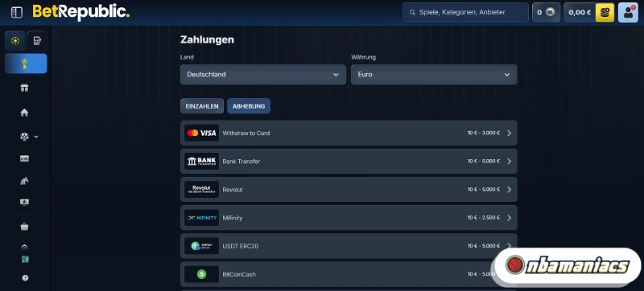Expand the Bank Transfer chevron
This screenshot has height=291, width=644.
point(510,161)
